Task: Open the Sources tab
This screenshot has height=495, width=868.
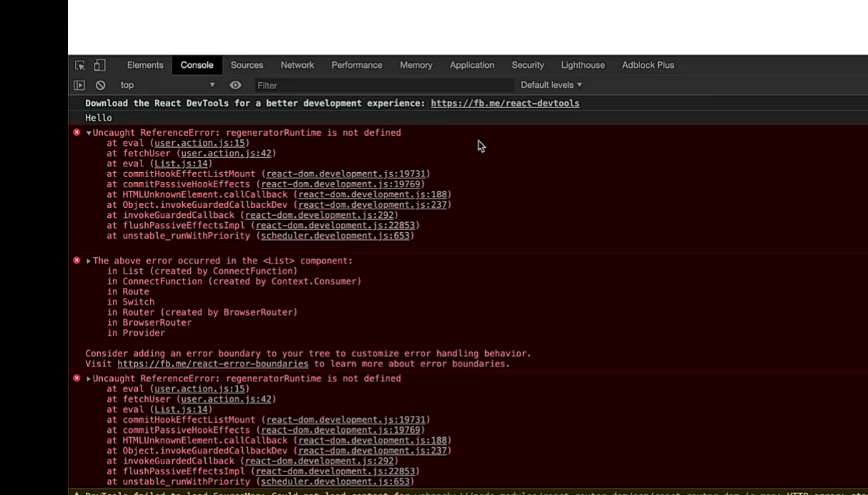Action: pyautogui.click(x=246, y=65)
